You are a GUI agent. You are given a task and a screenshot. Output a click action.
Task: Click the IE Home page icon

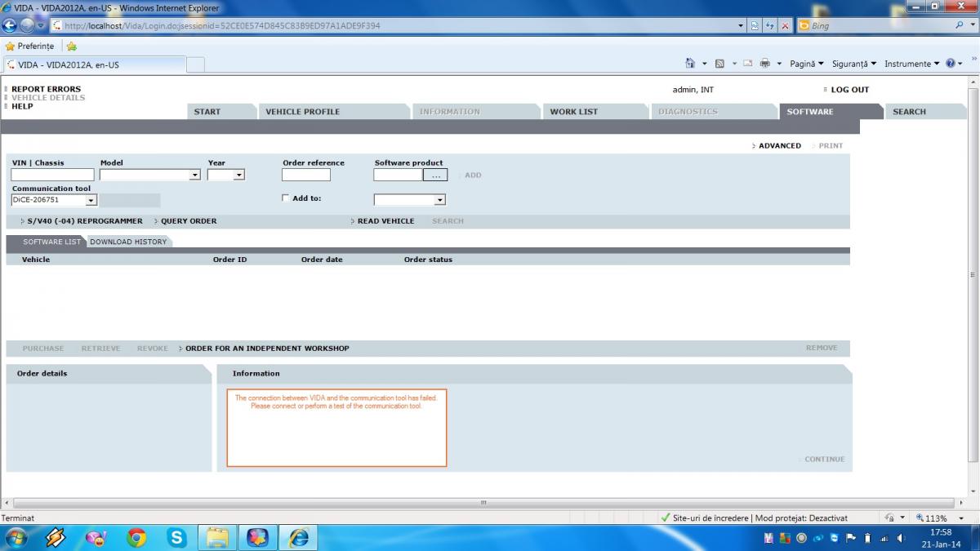coord(691,64)
